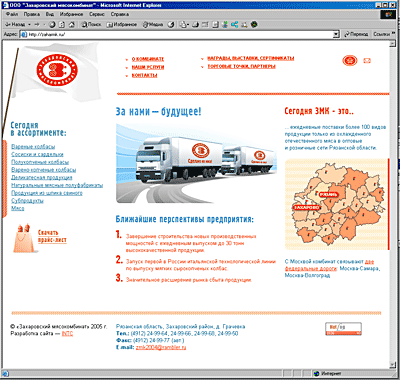Click the Назад (Back) toolbar button
Viewport: 400px width, 380px height.
(15, 24)
